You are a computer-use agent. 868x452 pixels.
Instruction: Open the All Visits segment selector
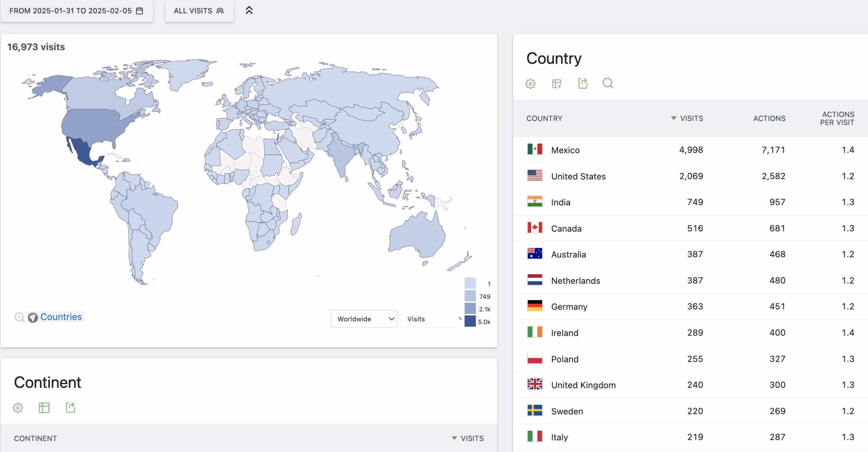pyautogui.click(x=199, y=11)
